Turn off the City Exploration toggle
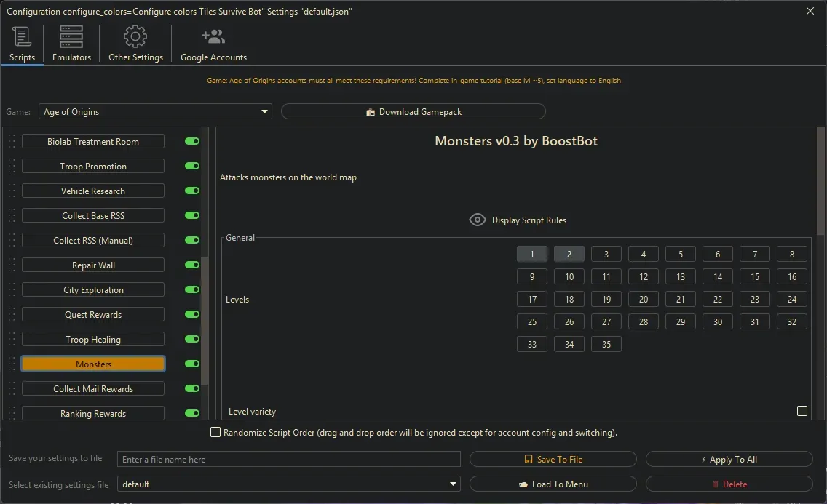The width and height of the screenshot is (827, 504). (x=192, y=290)
